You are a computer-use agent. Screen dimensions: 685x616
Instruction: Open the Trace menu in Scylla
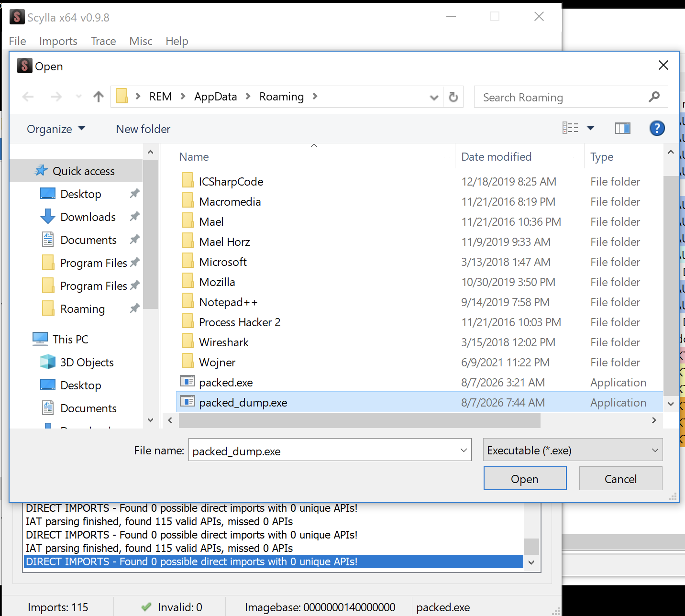(103, 41)
